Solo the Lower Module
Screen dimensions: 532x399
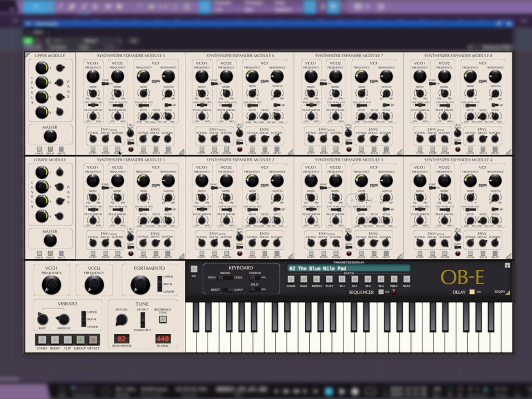point(50,253)
